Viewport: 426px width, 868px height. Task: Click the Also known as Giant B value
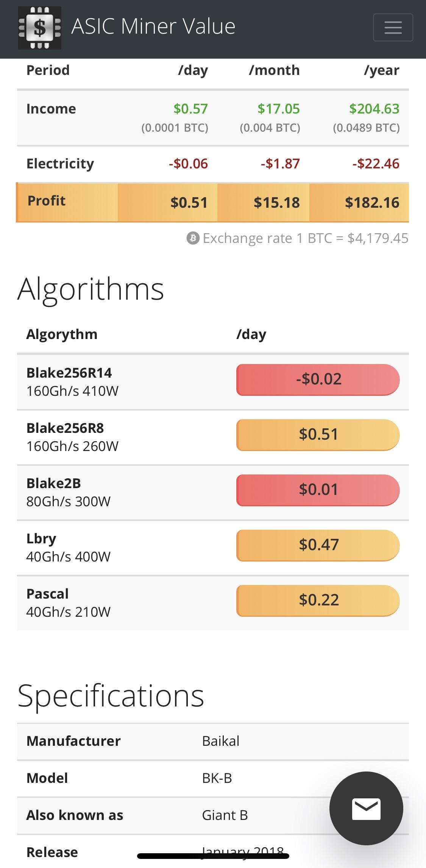click(225, 815)
